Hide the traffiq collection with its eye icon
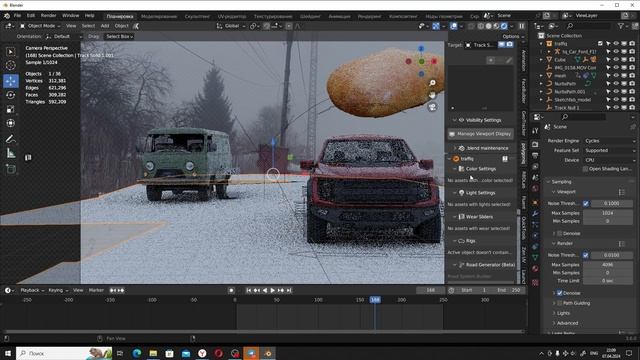Viewport: 640px width, 360px height. pyautogui.click(x=616, y=43)
